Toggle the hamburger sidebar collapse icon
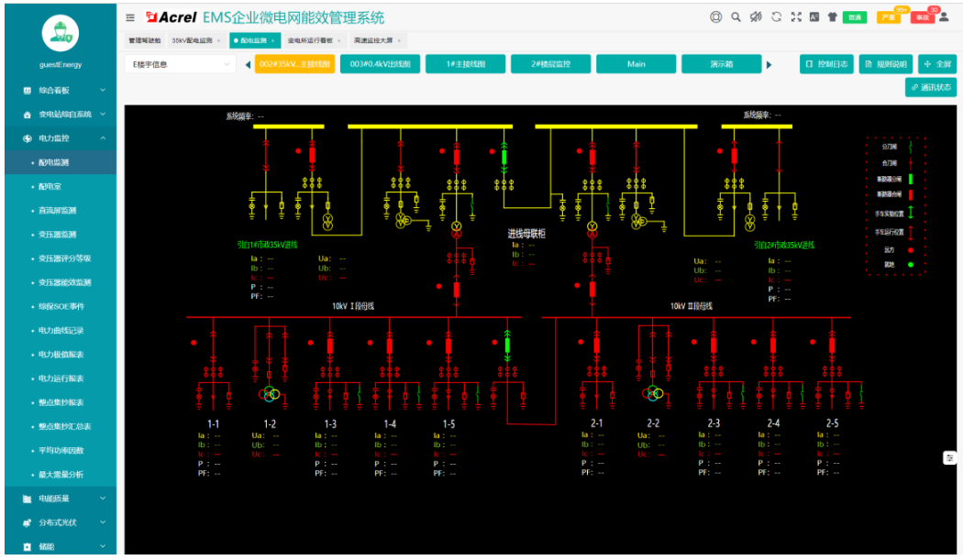 click(130, 17)
